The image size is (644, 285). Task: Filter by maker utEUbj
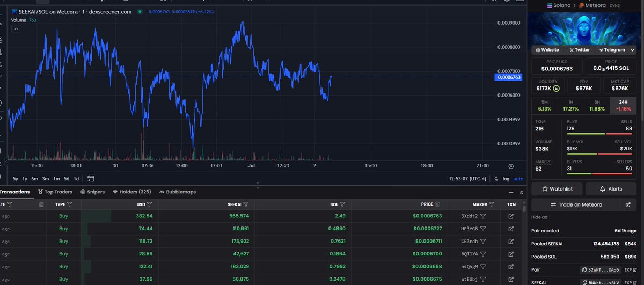[x=483, y=279]
